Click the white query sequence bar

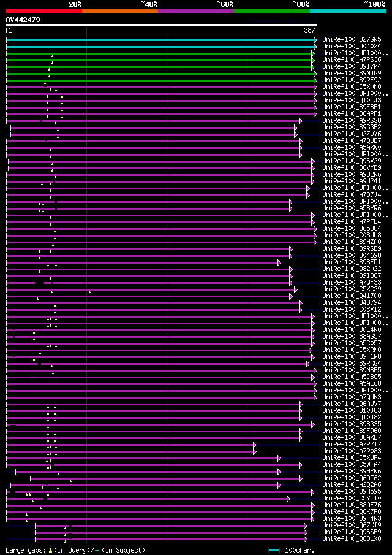[162, 25]
